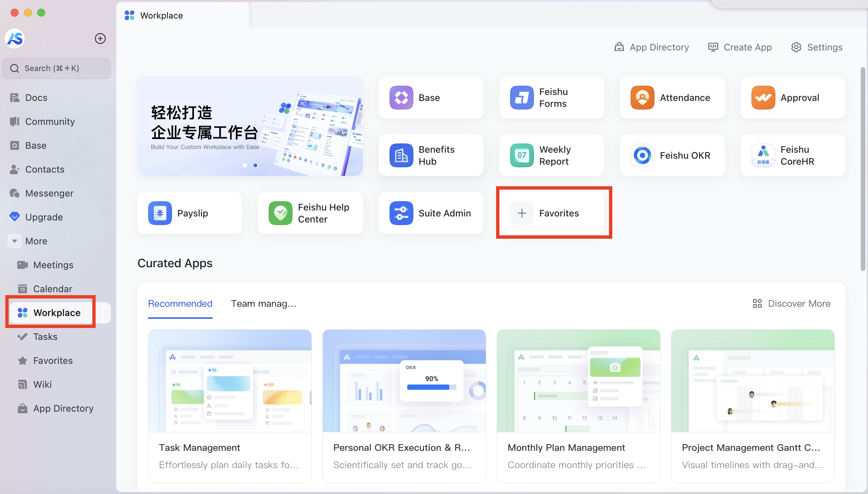Click the Feishu OKR app icon

(x=642, y=155)
